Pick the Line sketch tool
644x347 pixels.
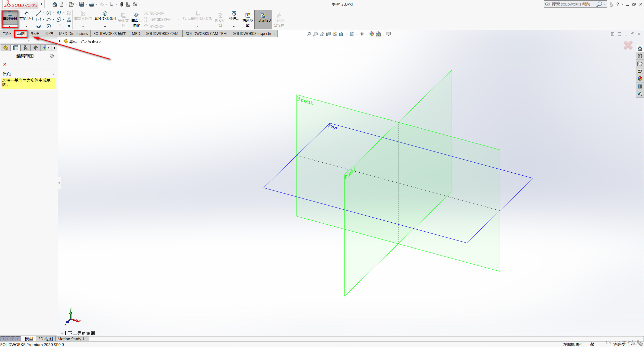(38, 13)
